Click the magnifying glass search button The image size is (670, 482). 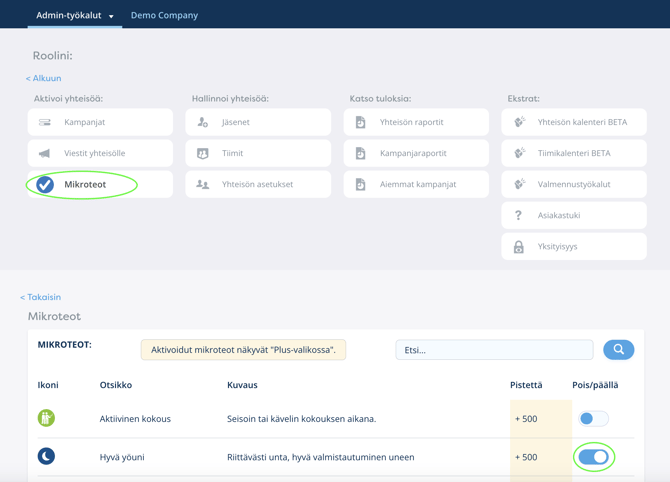(x=619, y=350)
